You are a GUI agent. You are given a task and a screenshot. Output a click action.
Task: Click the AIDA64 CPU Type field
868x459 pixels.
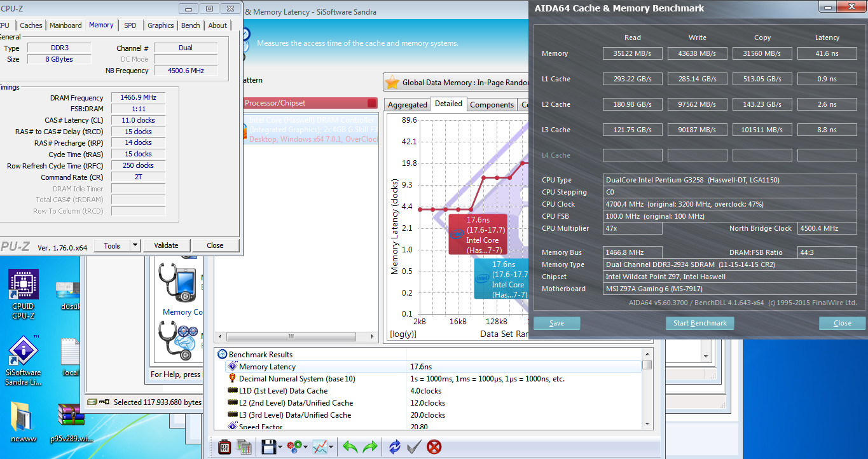click(x=731, y=180)
